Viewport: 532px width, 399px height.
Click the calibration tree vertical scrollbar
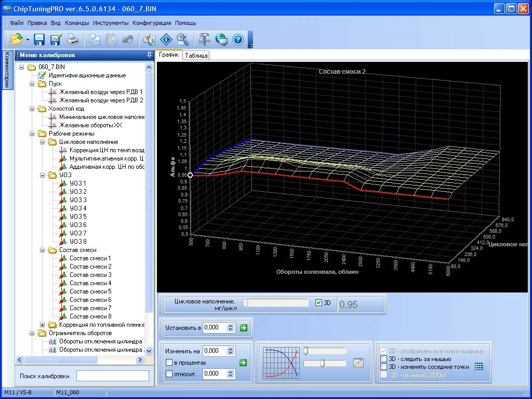point(149,192)
